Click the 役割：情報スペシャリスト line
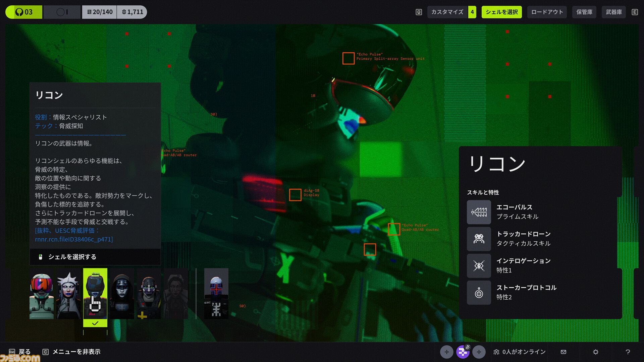 [x=71, y=117]
